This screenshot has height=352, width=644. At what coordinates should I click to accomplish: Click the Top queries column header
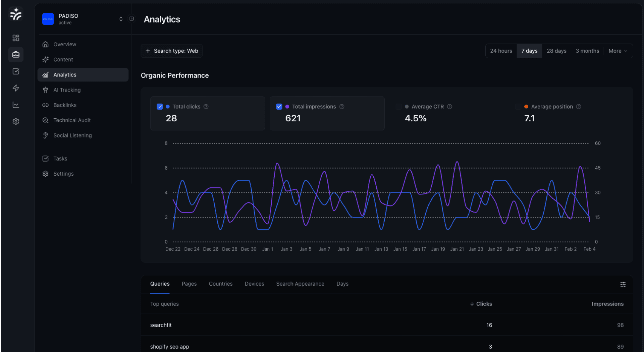[x=164, y=304]
